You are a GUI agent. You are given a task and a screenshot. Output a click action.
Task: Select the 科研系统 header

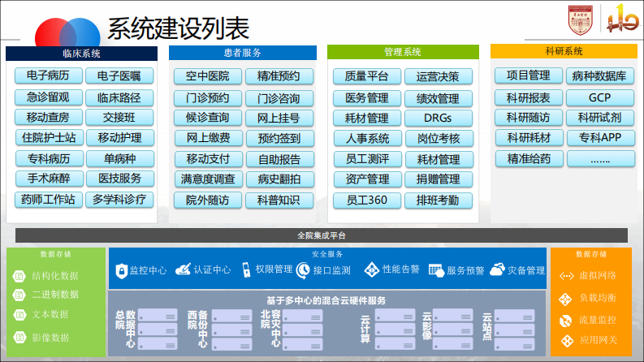tap(564, 51)
